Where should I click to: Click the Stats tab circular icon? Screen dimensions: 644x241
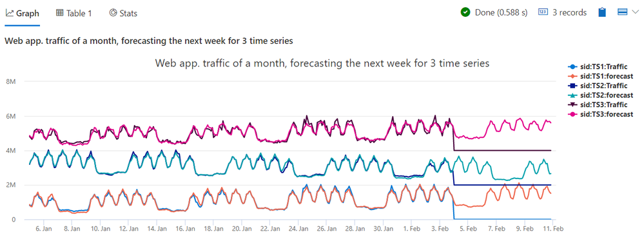(x=113, y=13)
